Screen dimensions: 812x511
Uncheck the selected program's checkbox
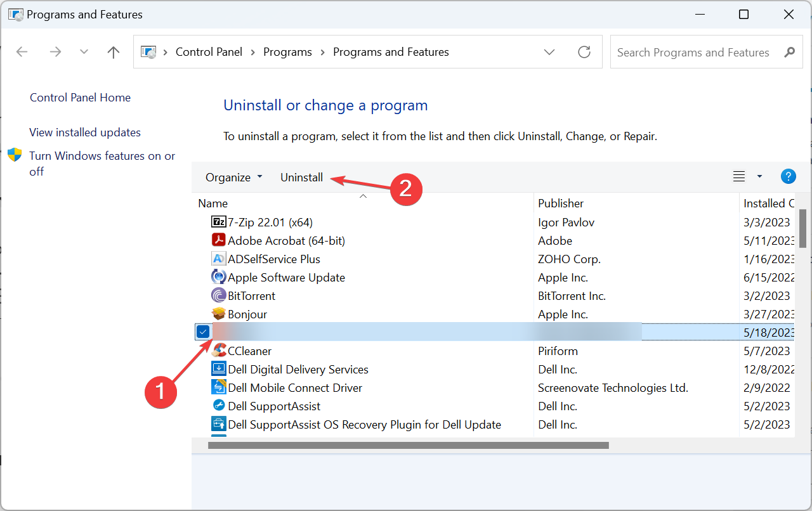(203, 332)
